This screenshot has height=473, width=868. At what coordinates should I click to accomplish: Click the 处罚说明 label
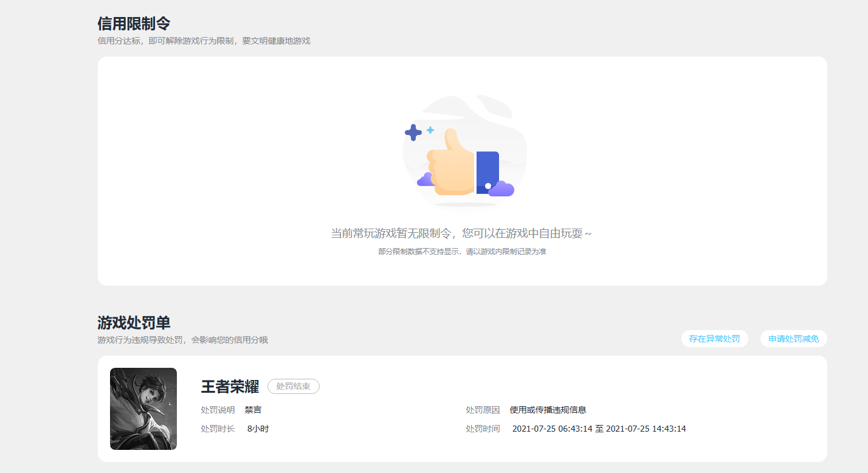[218, 410]
